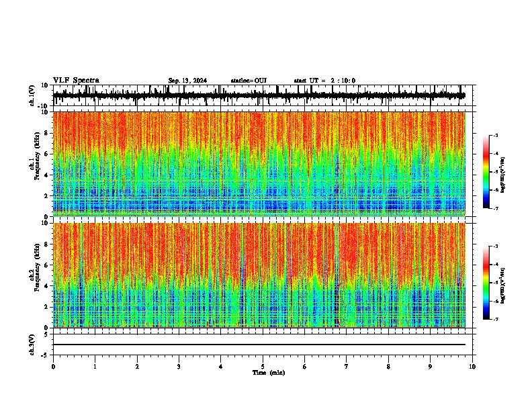Click the "Time (min)" axis label
This screenshot has width=532, height=411.
(269, 373)
